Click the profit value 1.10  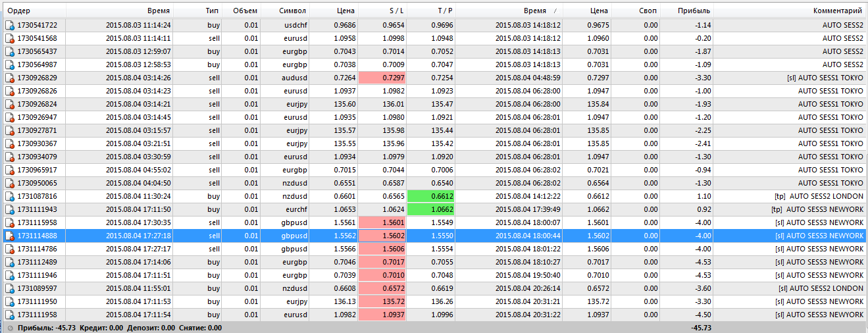coord(703,196)
